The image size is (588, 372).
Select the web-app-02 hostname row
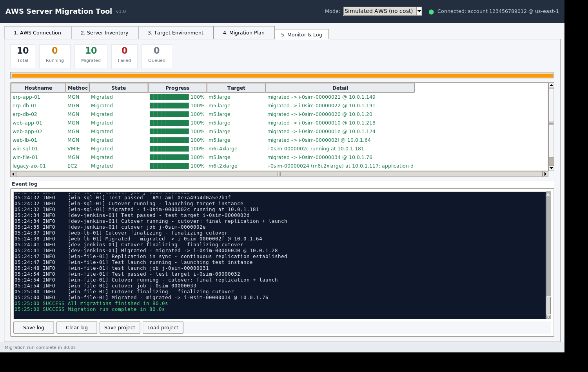click(x=27, y=132)
